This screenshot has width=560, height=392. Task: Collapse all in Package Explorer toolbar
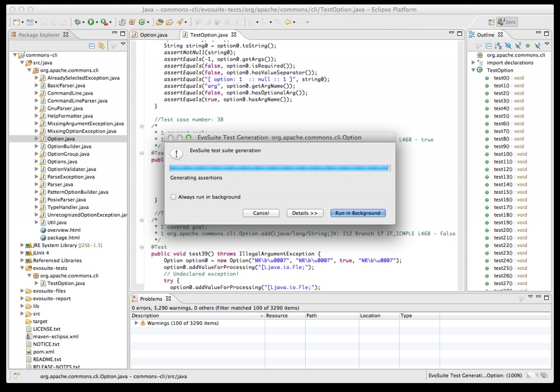(x=91, y=46)
